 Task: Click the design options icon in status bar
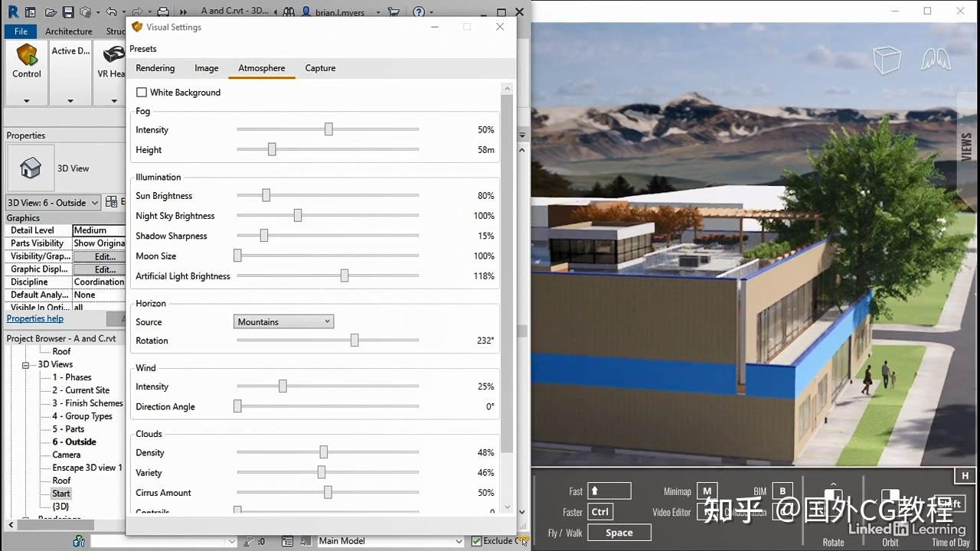(287, 541)
